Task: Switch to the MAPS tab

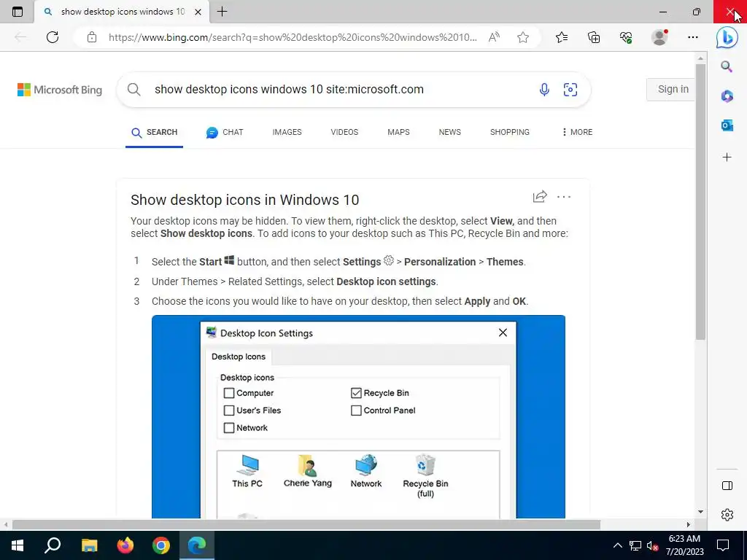Action: (x=398, y=133)
